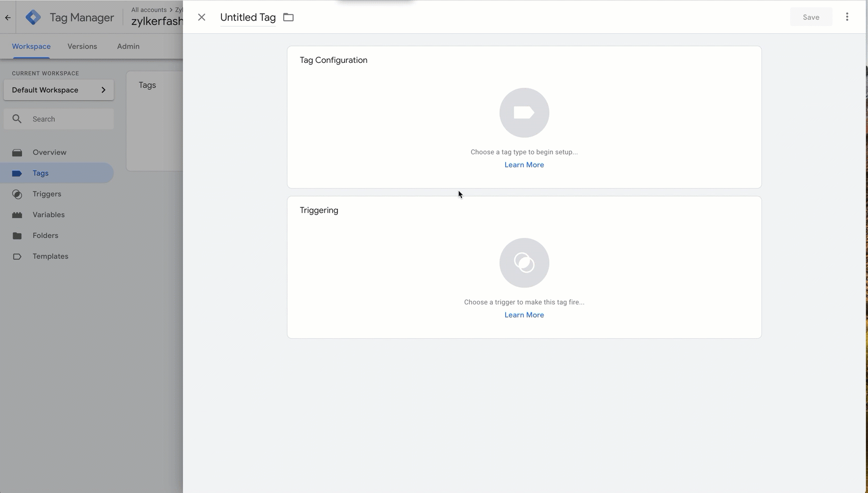Click the Search field in sidebar
Image resolution: width=868 pixels, height=493 pixels.
(59, 119)
